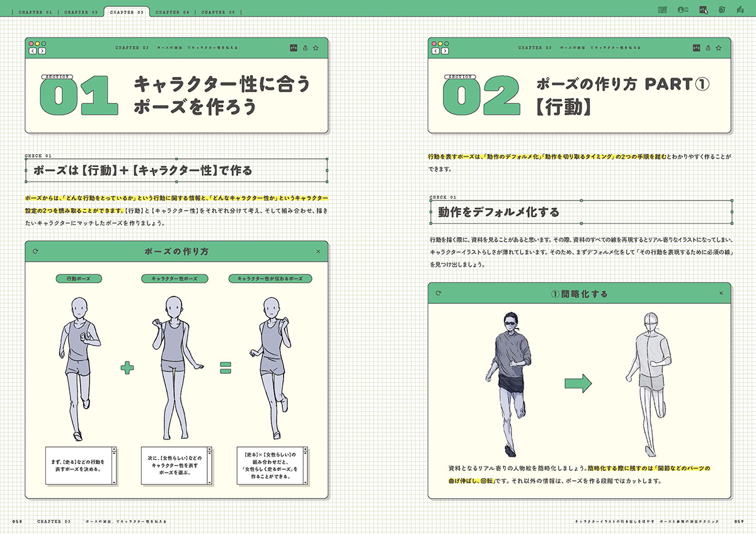Click back arrow in Section 02 window

(x=434, y=51)
